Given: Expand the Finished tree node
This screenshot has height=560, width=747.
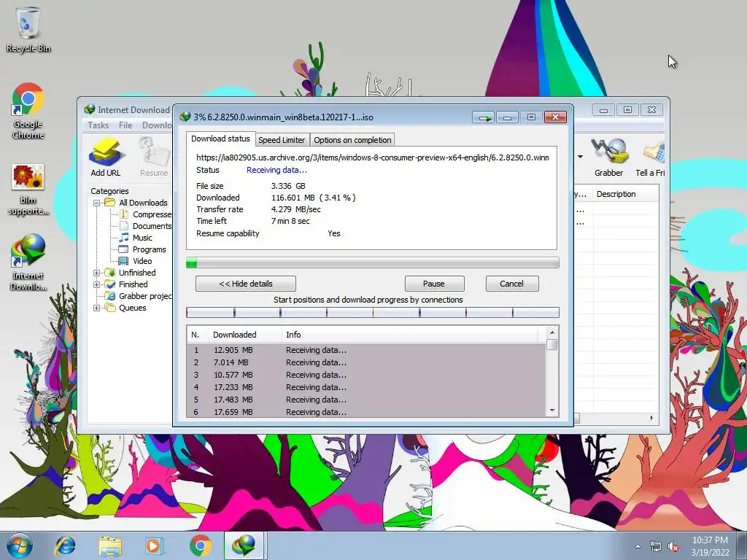Looking at the screenshot, I should (97, 285).
